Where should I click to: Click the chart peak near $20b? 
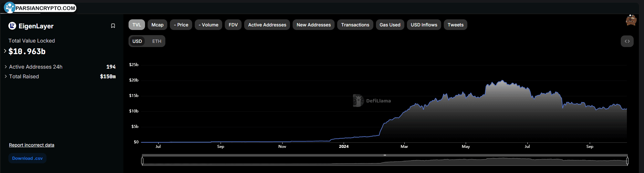[502, 81]
